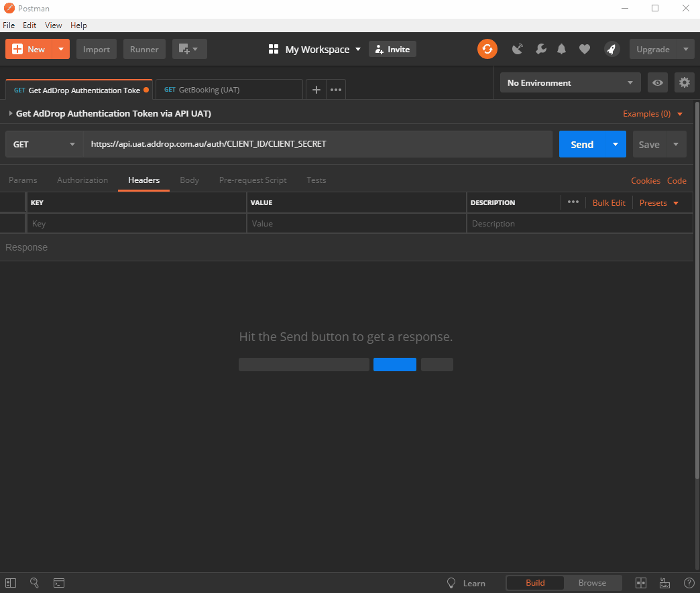
Task: Open settings via wrench icon
Action: 540,49
